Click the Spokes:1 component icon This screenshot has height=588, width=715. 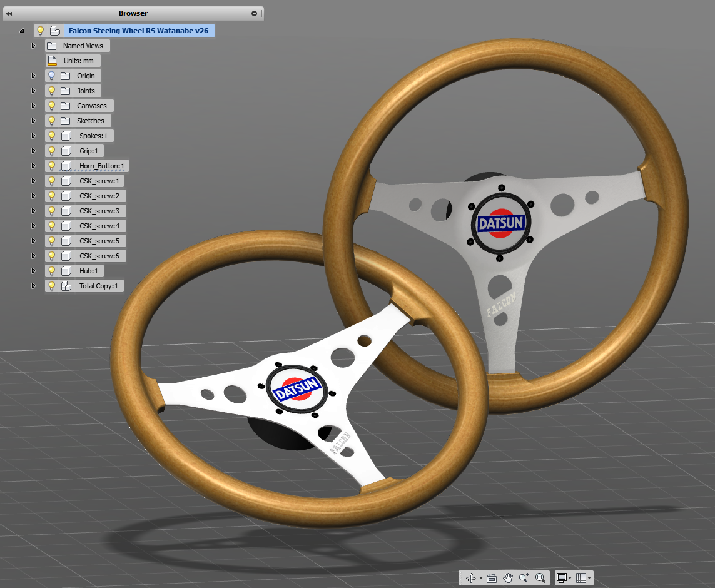tap(66, 136)
